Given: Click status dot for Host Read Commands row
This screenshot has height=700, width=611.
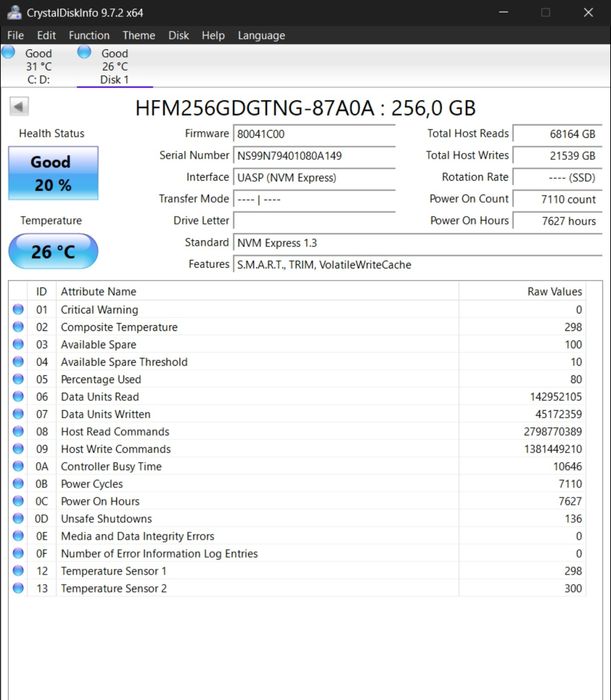Looking at the screenshot, I should pyautogui.click(x=18, y=431).
